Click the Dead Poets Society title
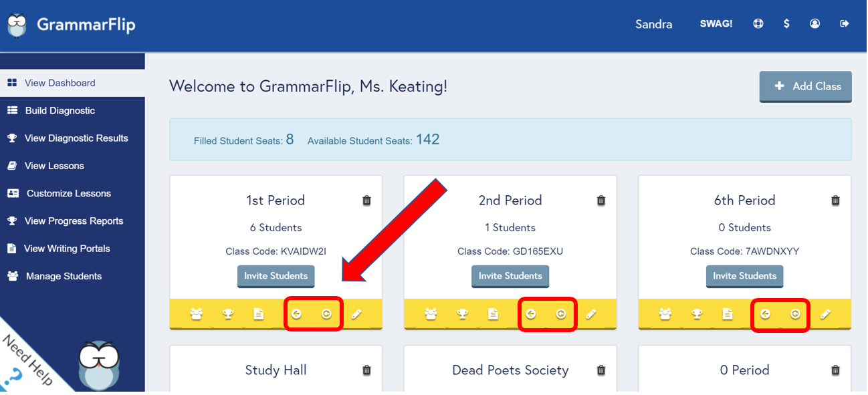Viewport: 868px width, 395px height. [x=510, y=370]
